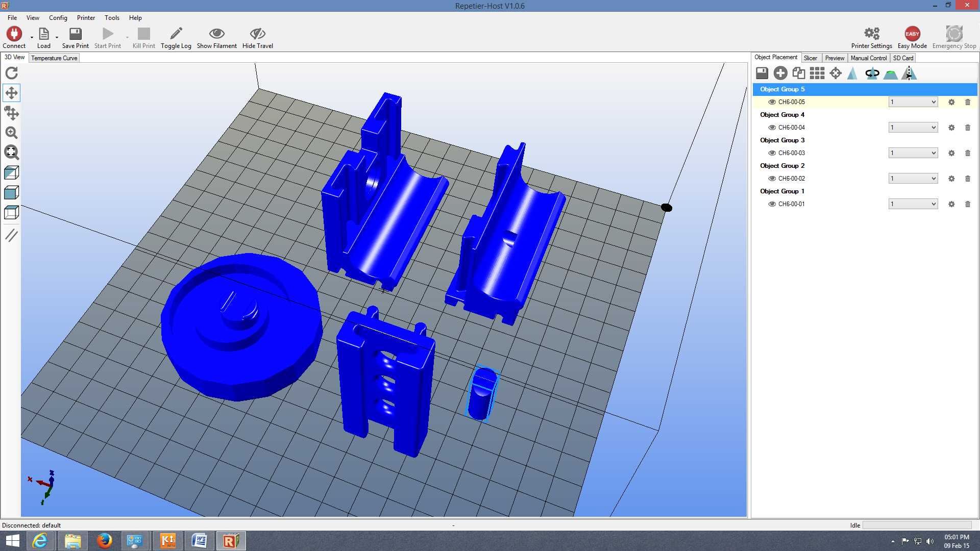Open the Load recent files arrow

pos(57,37)
